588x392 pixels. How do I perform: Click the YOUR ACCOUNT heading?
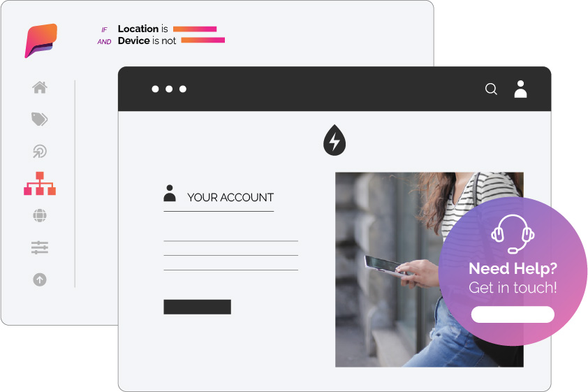click(x=230, y=197)
